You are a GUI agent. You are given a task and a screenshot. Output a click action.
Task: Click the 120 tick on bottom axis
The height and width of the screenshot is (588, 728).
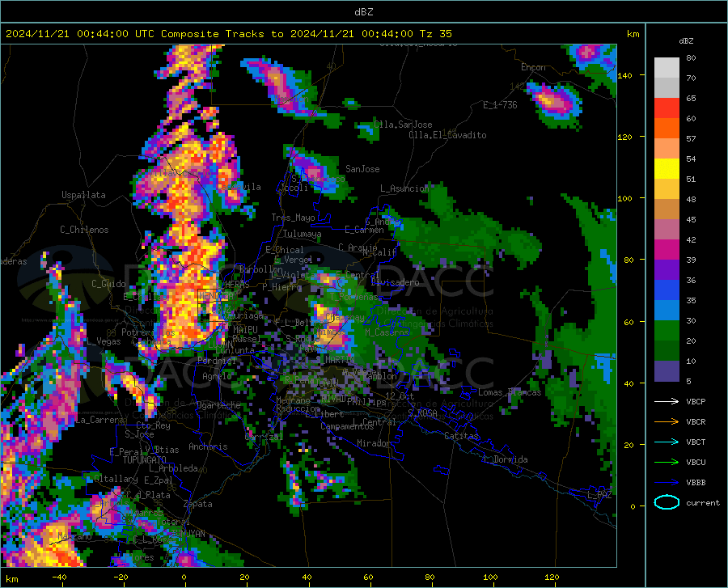[x=552, y=577]
